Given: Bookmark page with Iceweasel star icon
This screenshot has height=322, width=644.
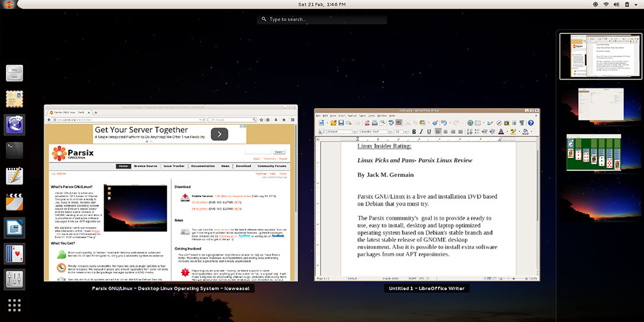Looking at the screenshot, I should (x=262, y=120).
